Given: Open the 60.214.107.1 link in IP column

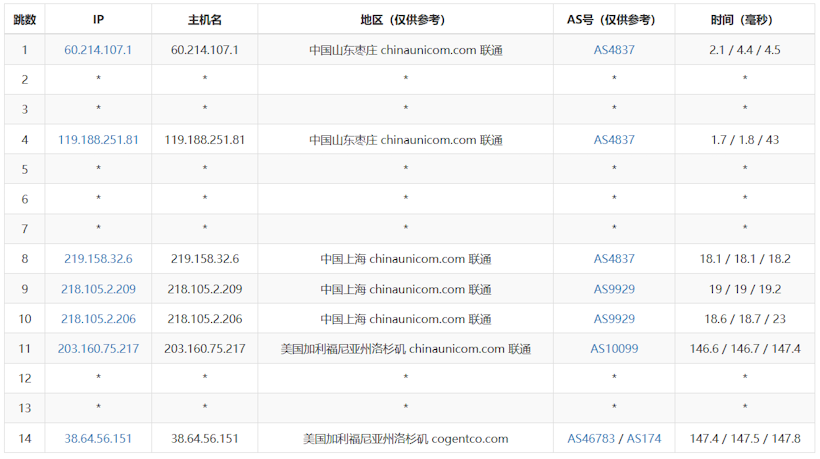Looking at the screenshot, I should [98, 49].
